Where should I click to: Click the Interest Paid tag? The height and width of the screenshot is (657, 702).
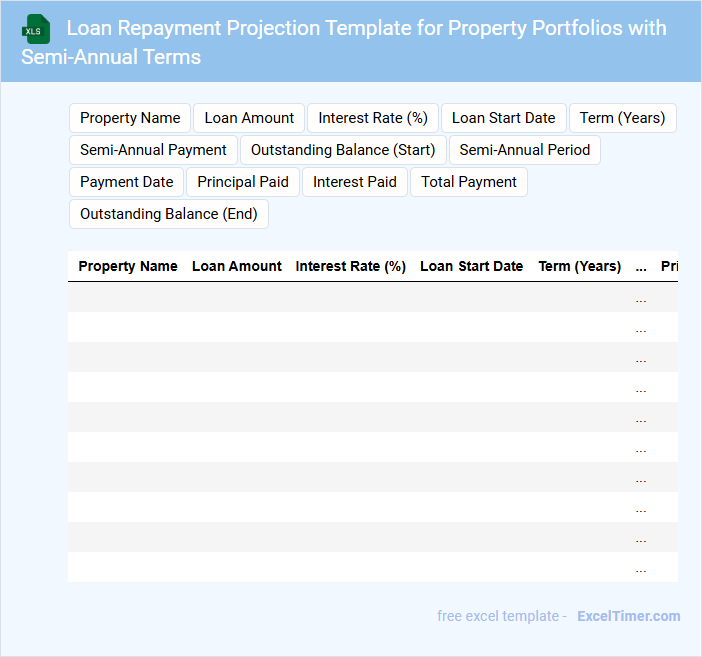[354, 182]
